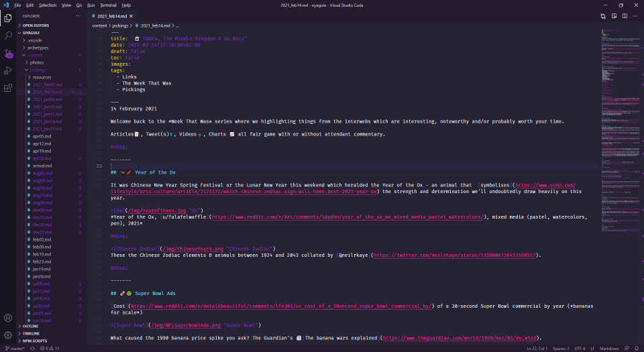
Task: Open Explorer panel ellipsis menu
Action: click(78, 16)
